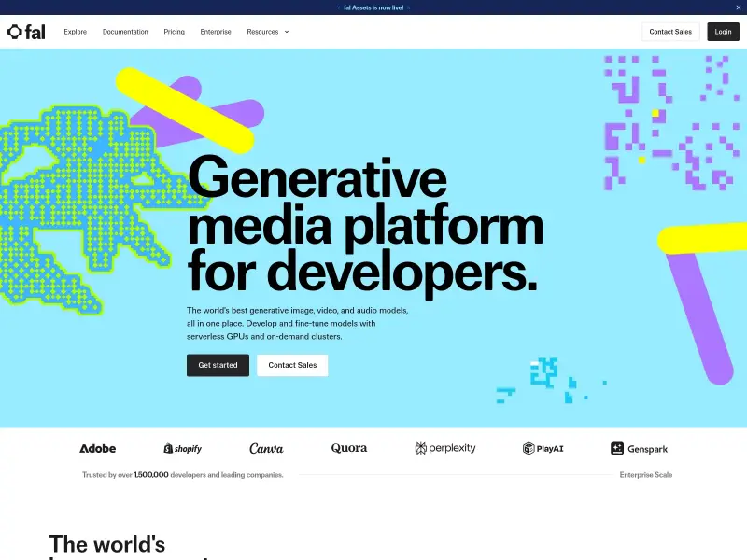The height and width of the screenshot is (560, 747).
Task: Click the fal logo in the header
Action: (x=26, y=32)
